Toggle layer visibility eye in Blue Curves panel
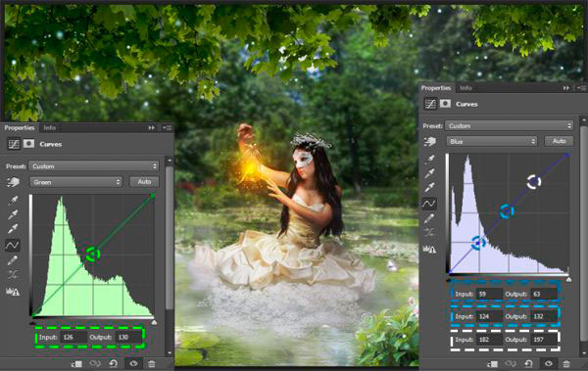The height and width of the screenshot is (371, 588). pyautogui.click(x=549, y=364)
